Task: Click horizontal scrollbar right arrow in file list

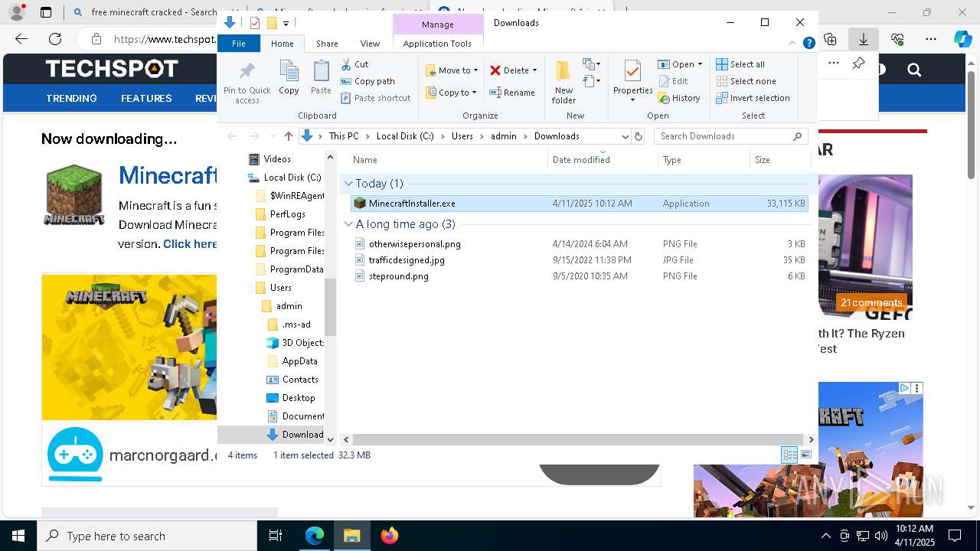Action: click(812, 440)
